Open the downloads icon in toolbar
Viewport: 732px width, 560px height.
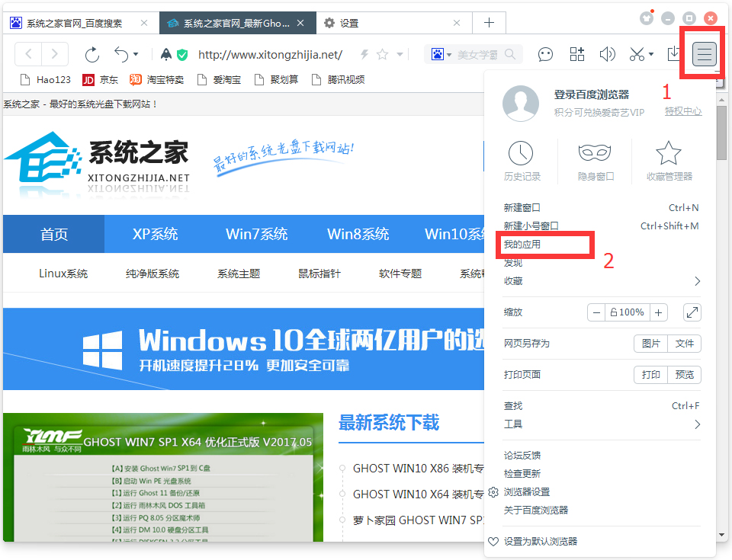[x=673, y=54]
